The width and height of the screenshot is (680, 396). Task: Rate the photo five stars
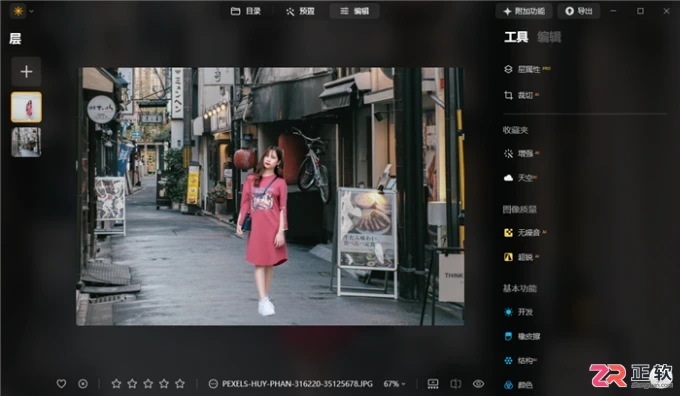[x=180, y=384]
